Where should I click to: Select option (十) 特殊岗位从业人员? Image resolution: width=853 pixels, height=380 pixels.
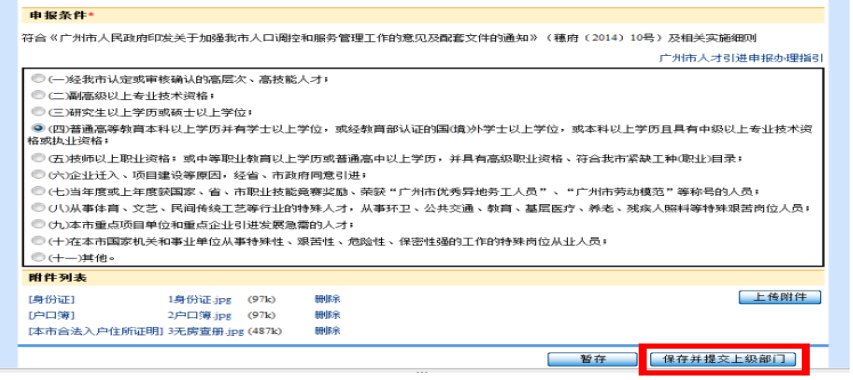pyautogui.click(x=38, y=240)
